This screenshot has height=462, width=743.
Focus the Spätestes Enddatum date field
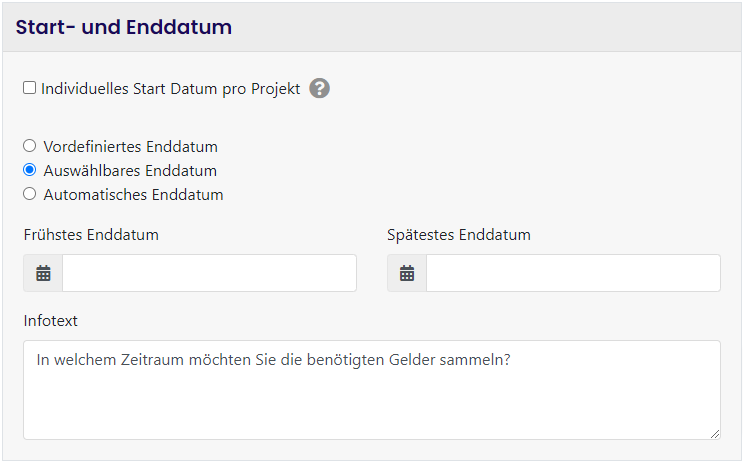pos(573,273)
